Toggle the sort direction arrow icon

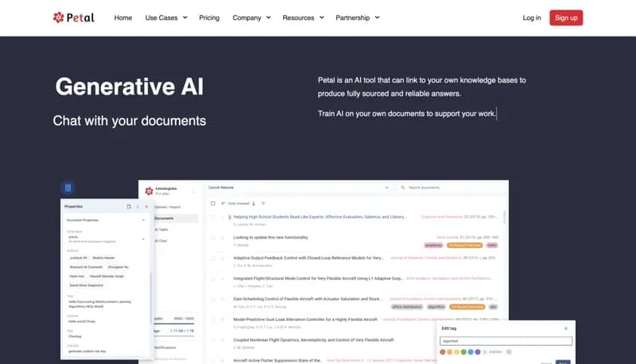(254, 203)
